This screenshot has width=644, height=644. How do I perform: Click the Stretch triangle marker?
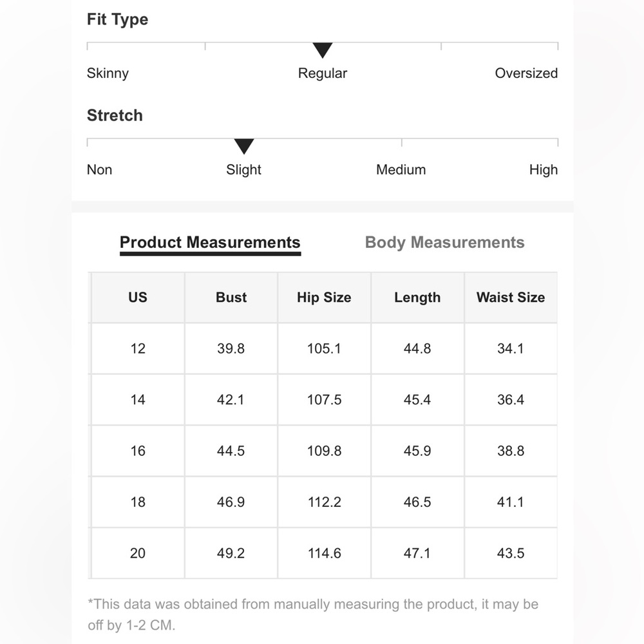tap(244, 147)
